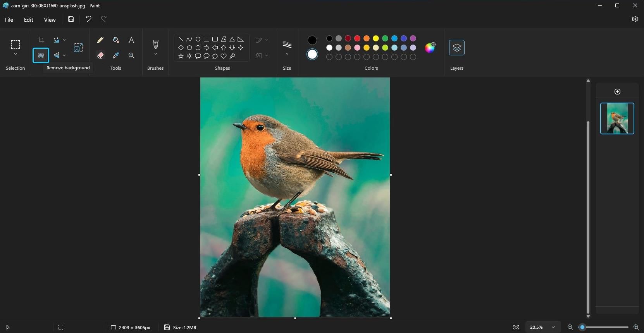Select the Fill bucket tool
This screenshot has width=644, height=333.
116,40
